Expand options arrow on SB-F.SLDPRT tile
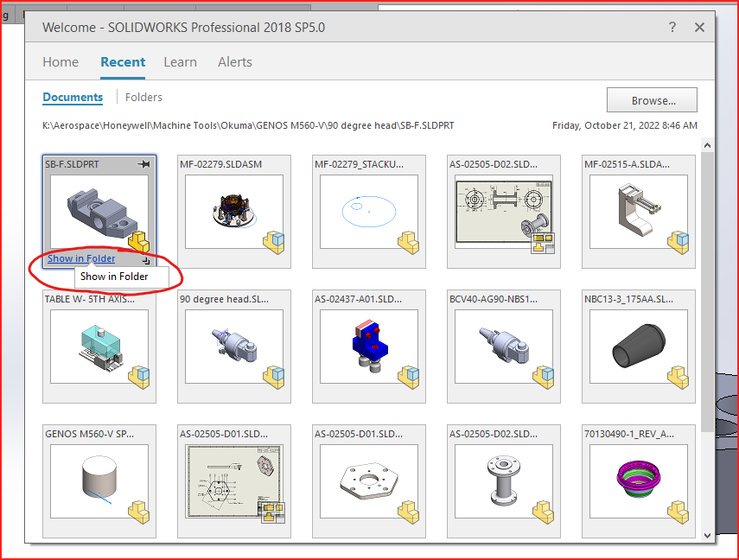Screen dimensions: 739x560 click(x=146, y=259)
